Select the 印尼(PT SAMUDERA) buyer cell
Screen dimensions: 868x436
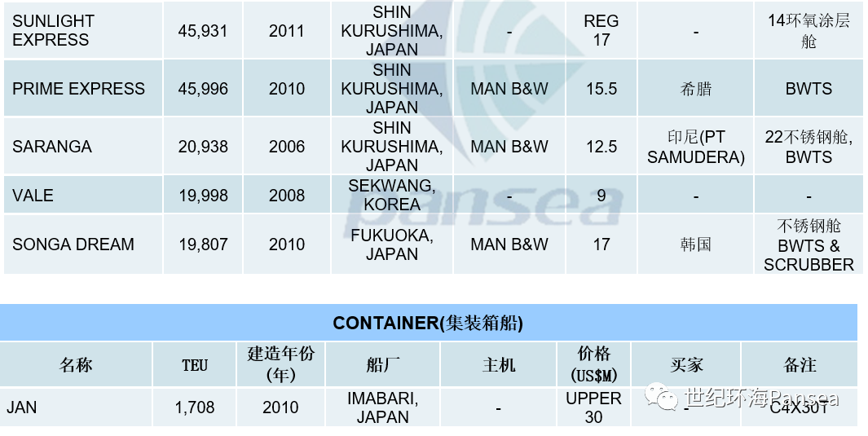click(696, 147)
